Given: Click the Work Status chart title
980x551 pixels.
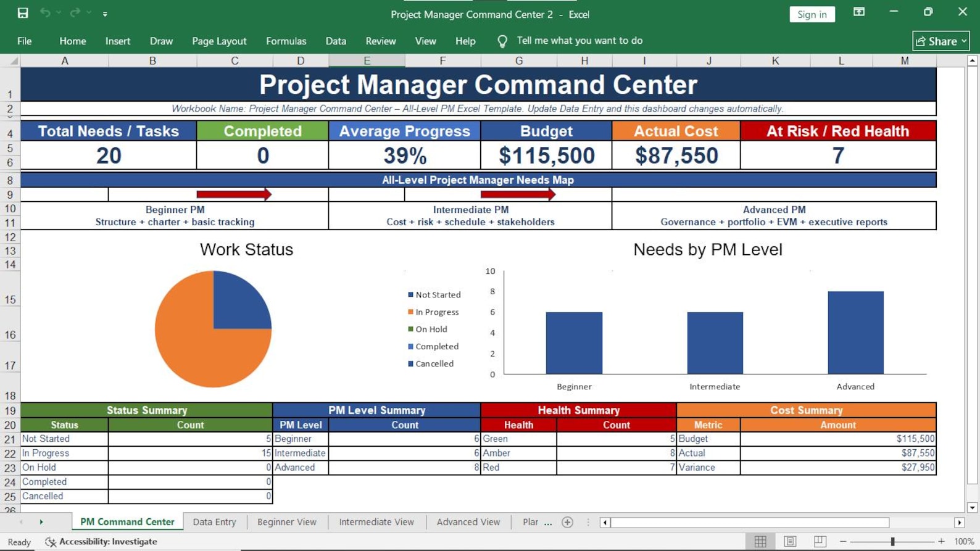Looking at the screenshot, I should click(x=246, y=249).
